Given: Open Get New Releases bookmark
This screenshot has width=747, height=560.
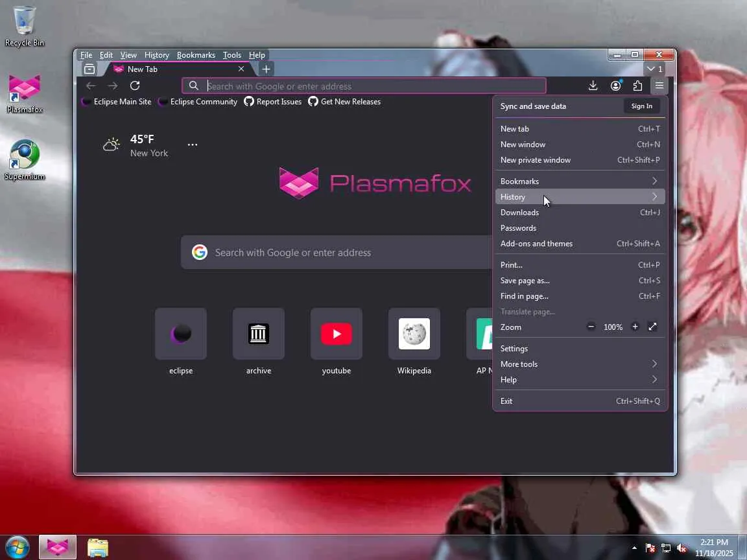Looking at the screenshot, I should pyautogui.click(x=344, y=101).
